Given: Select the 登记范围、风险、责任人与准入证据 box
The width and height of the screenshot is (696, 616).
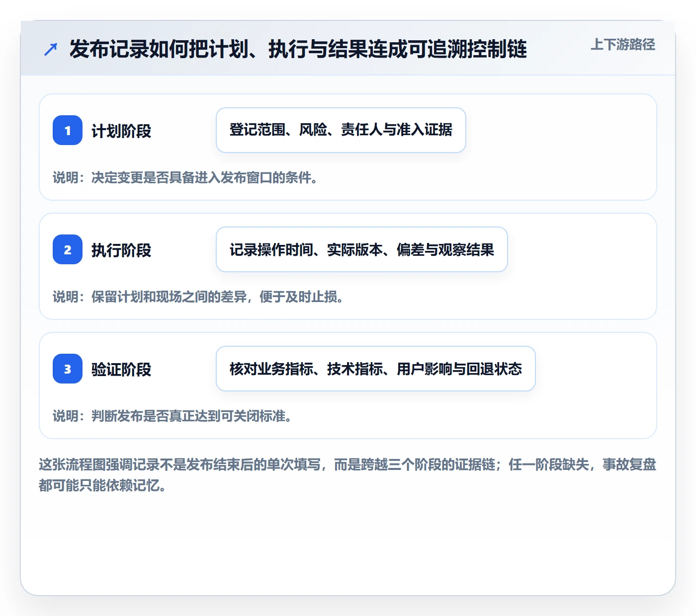Looking at the screenshot, I should [341, 130].
